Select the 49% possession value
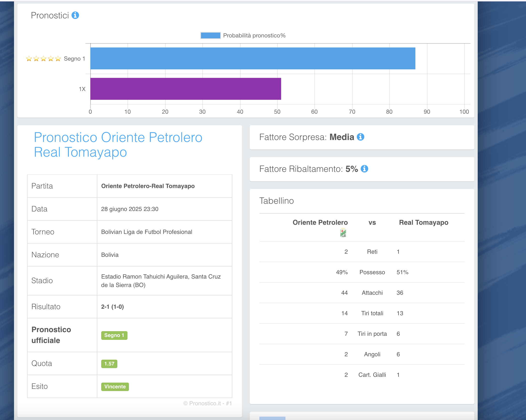The height and width of the screenshot is (420, 526). (342, 272)
